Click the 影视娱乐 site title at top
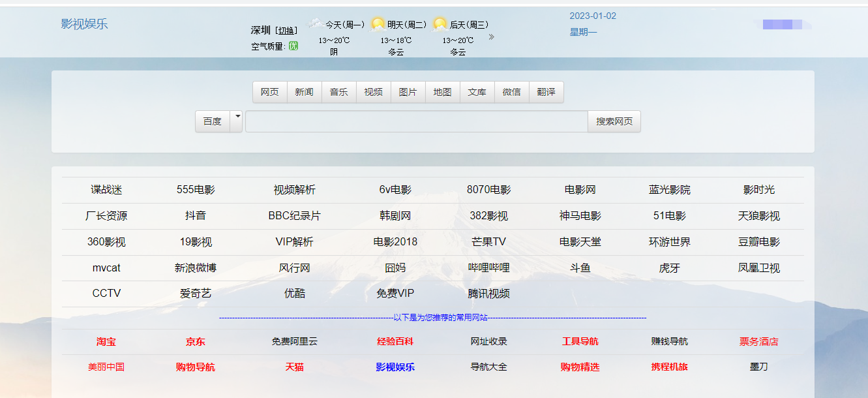 [84, 24]
